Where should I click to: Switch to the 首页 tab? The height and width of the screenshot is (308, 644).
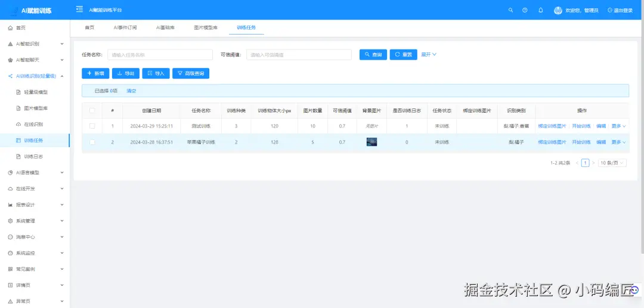(89, 27)
